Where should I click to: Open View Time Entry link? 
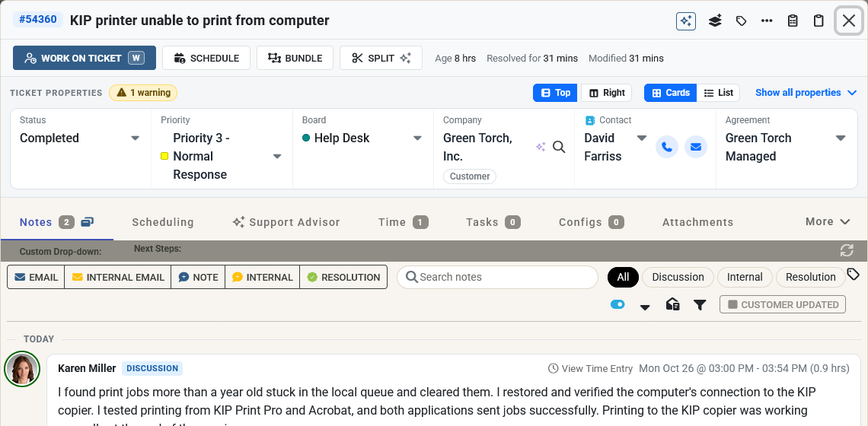[x=590, y=368]
